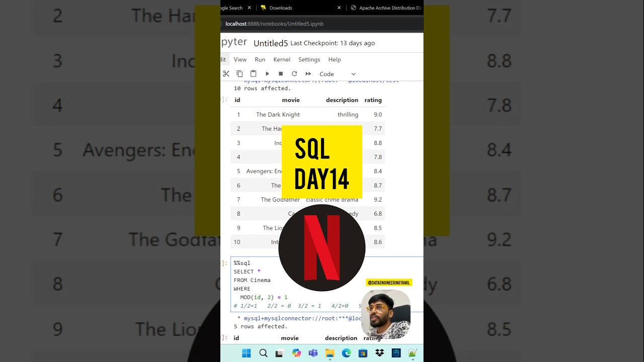Paste cell from clipboard

tap(253, 73)
